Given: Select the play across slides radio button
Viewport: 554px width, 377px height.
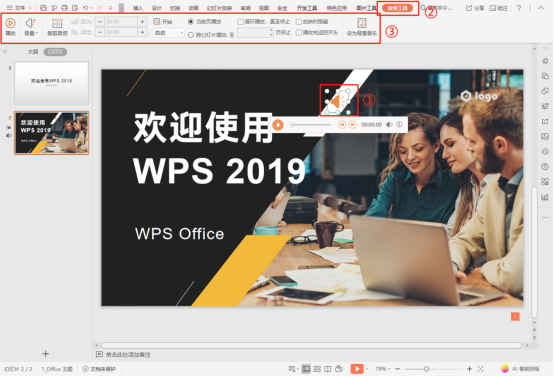Looking at the screenshot, I should 191,35.
